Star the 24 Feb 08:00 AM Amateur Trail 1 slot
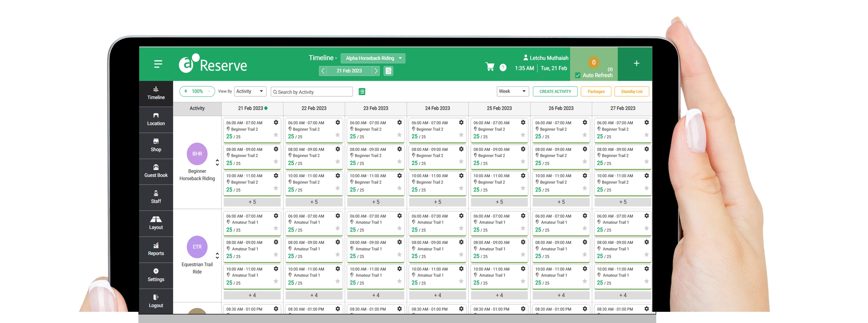 461,254
